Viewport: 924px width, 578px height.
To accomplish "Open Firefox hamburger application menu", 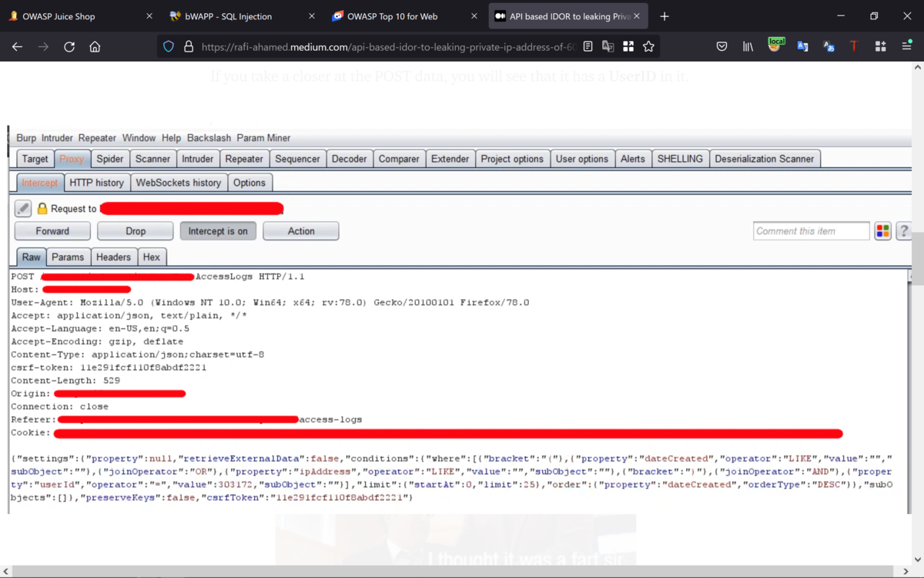I will pyautogui.click(x=907, y=47).
